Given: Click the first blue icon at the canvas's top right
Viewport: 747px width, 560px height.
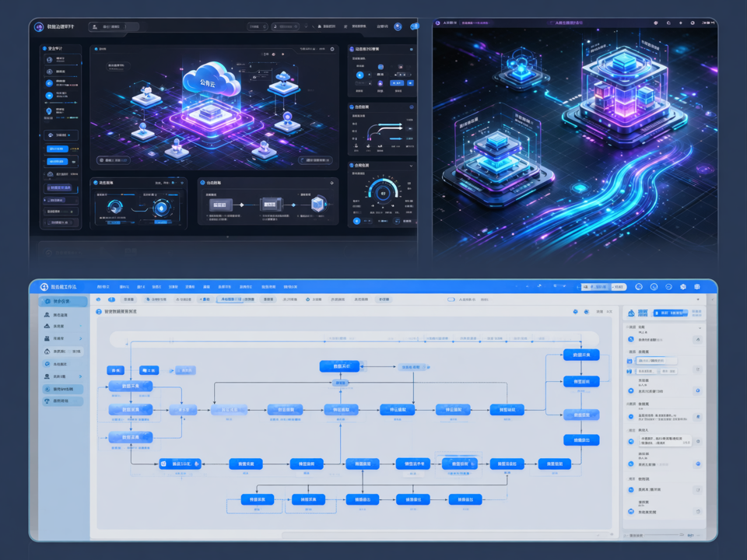Looking at the screenshot, I should click(575, 311).
